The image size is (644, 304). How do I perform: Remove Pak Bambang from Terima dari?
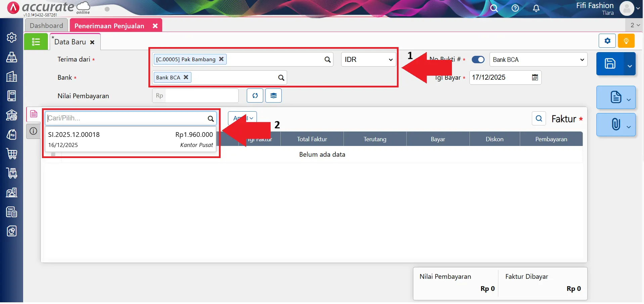pos(221,59)
